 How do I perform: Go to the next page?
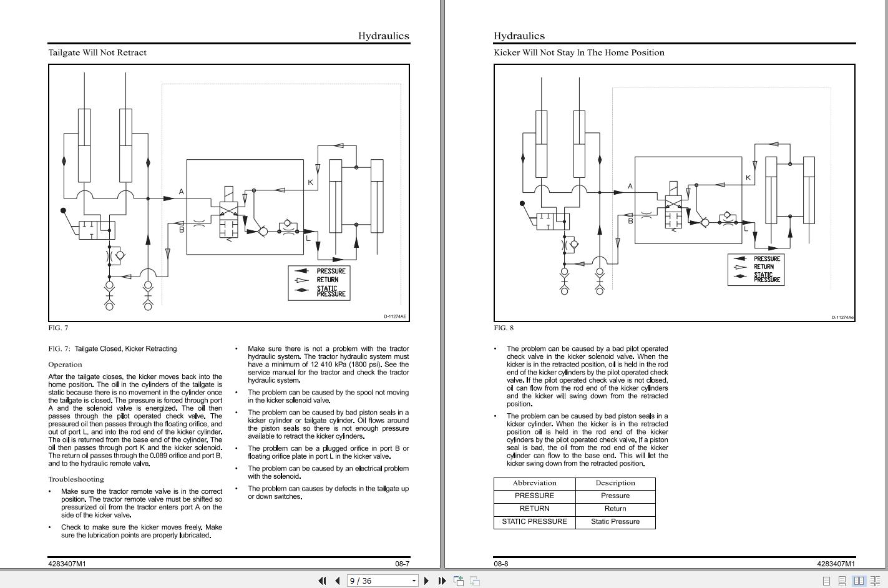[x=426, y=581]
